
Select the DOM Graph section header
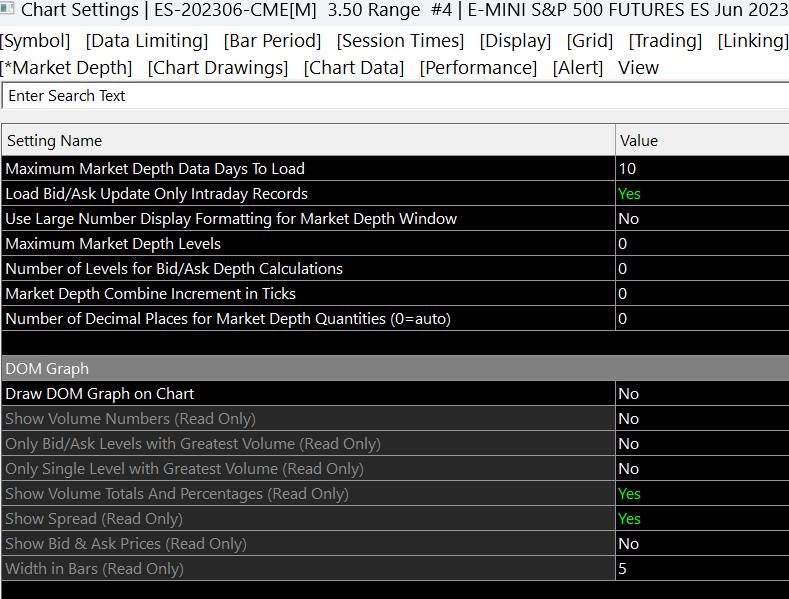click(396, 368)
